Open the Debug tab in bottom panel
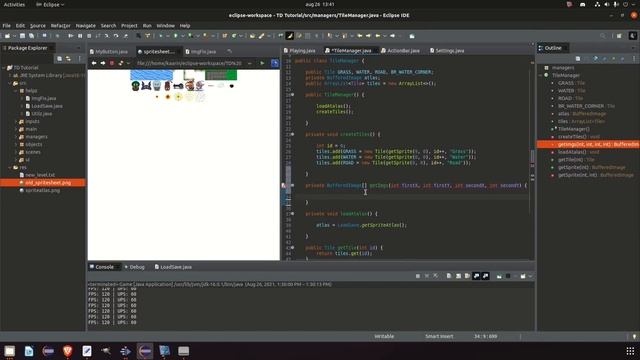 point(135,267)
